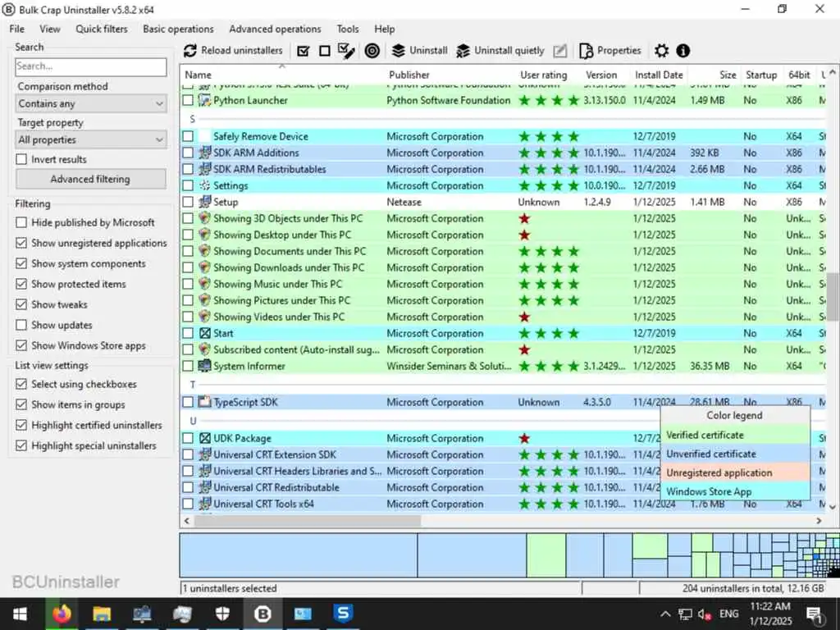This screenshot has height=630, width=840.
Task: Click the horizontal scrollbar thumb of list
Action: coord(308,521)
